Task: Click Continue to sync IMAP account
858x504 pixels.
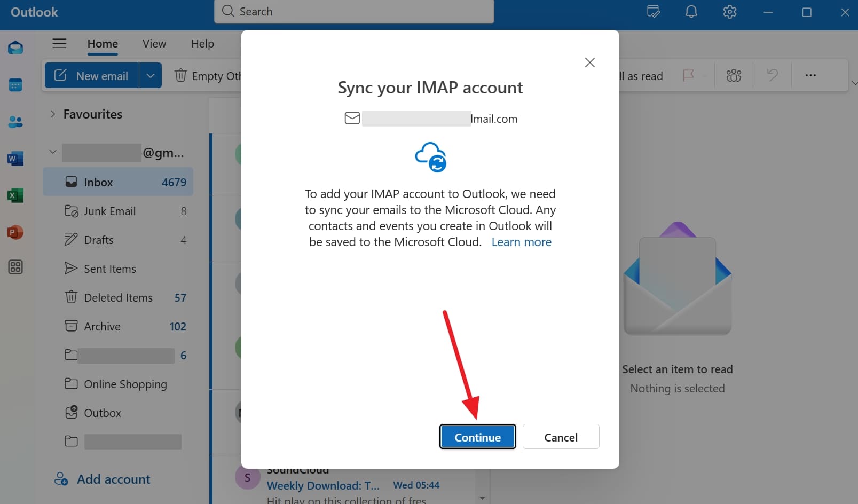Action: coord(478,437)
